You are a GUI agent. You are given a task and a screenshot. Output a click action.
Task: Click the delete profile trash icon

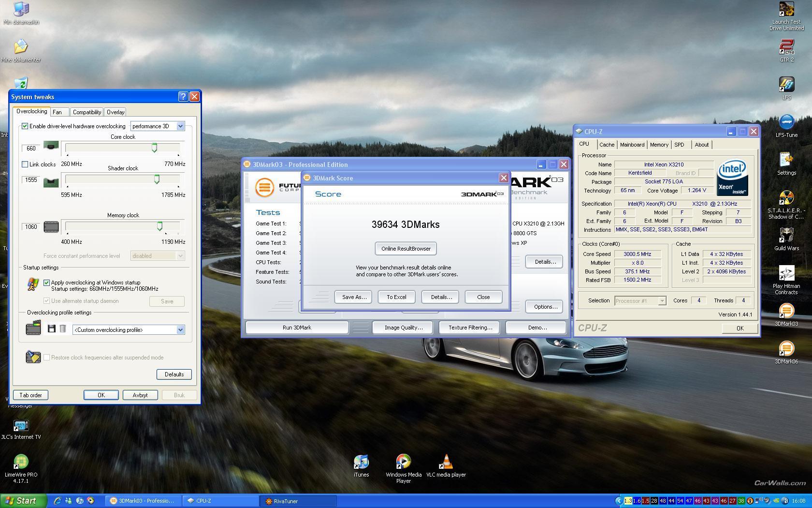coord(63,329)
